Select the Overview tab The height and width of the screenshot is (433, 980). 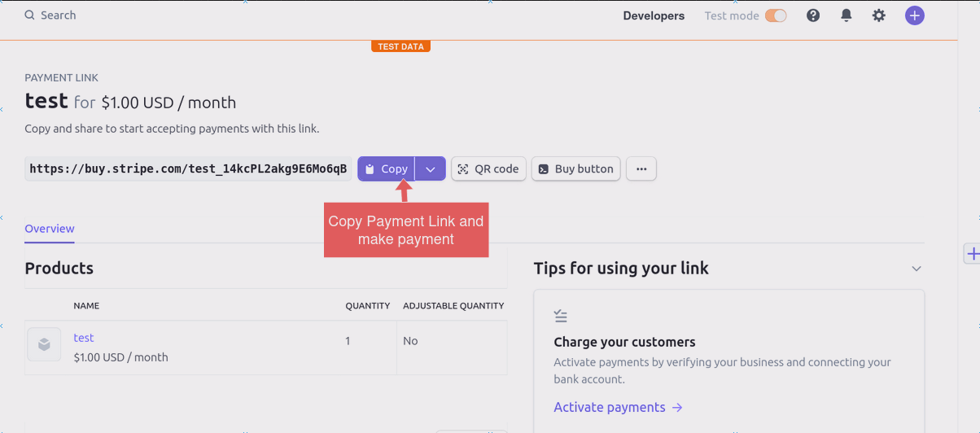click(50, 229)
